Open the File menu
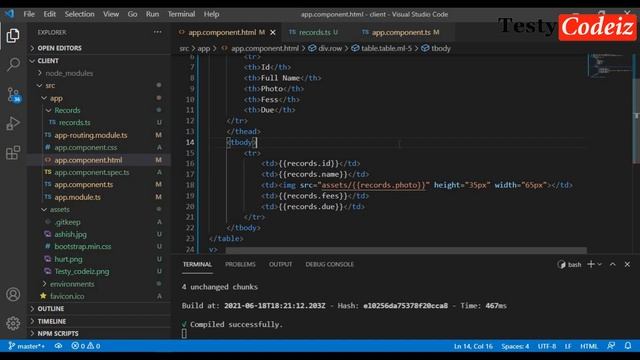The image size is (640, 360). 29,14
